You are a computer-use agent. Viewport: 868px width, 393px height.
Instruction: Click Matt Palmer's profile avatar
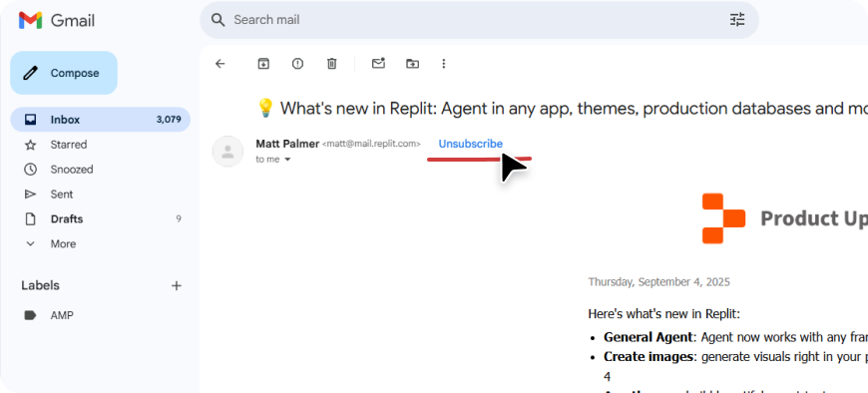coord(227,151)
